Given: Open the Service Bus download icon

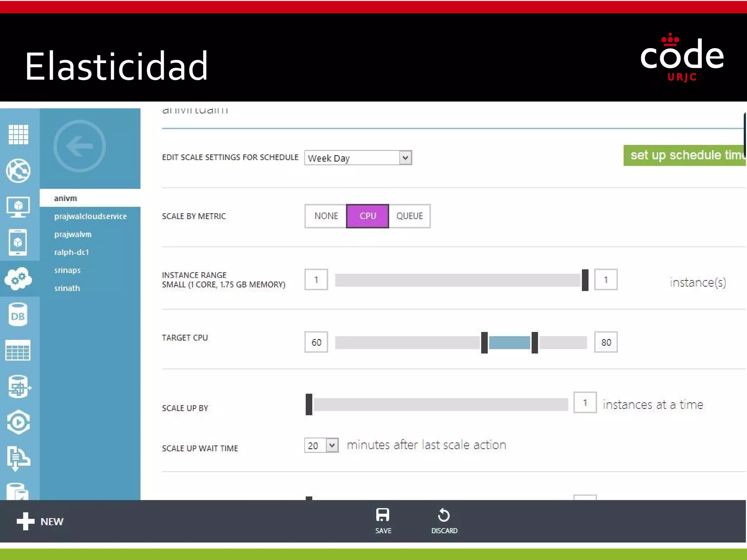Looking at the screenshot, I should pyautogui.click(x=18, y=458).
